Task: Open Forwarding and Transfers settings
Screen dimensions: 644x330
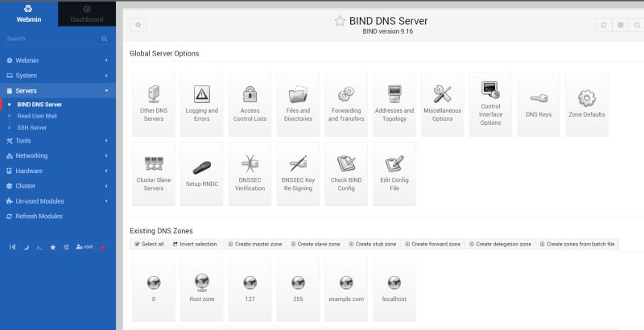Action: pos(346,105)
